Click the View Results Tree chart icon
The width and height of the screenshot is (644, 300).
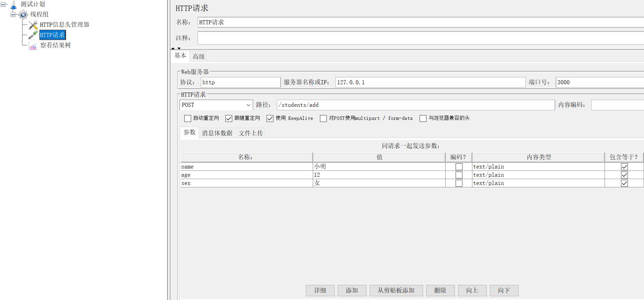point(33,46)
